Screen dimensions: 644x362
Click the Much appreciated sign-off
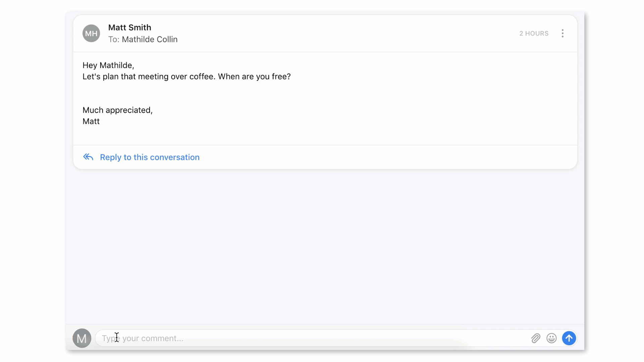(x=117, y=110)
